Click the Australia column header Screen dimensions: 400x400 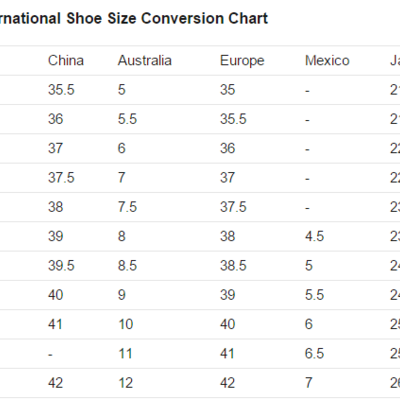click(x=145, y=61)
